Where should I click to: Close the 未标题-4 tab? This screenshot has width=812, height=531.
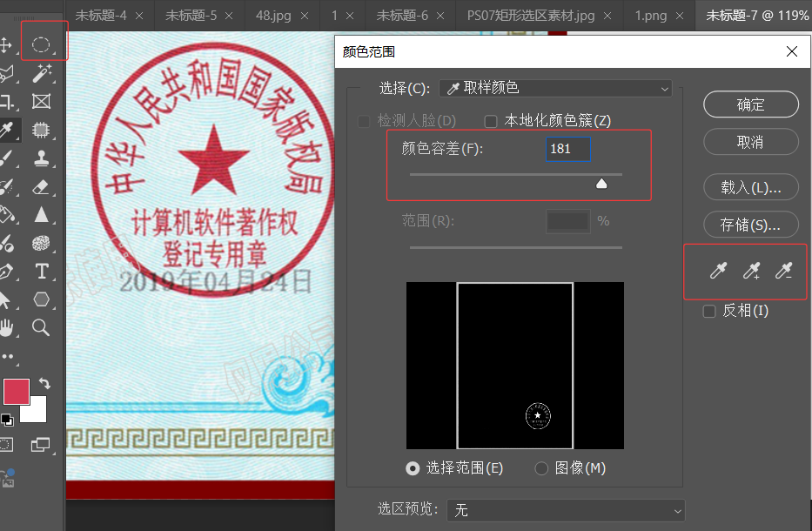[139, 16]
